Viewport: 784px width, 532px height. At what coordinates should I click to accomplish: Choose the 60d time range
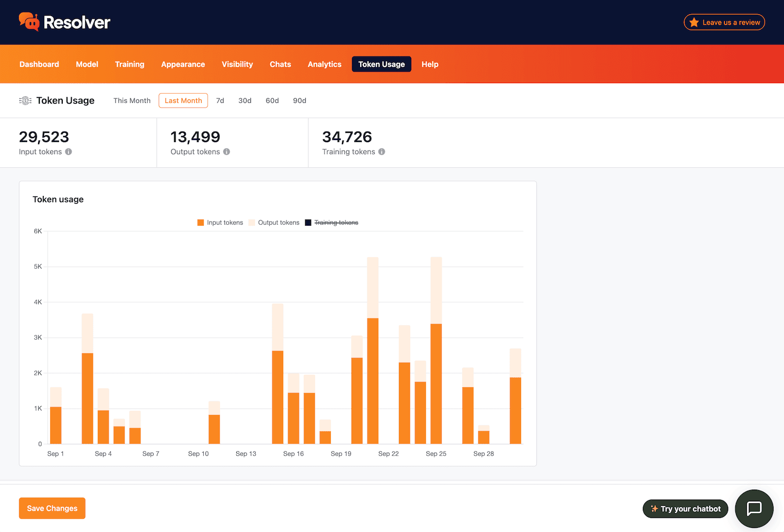click(272, 100)
